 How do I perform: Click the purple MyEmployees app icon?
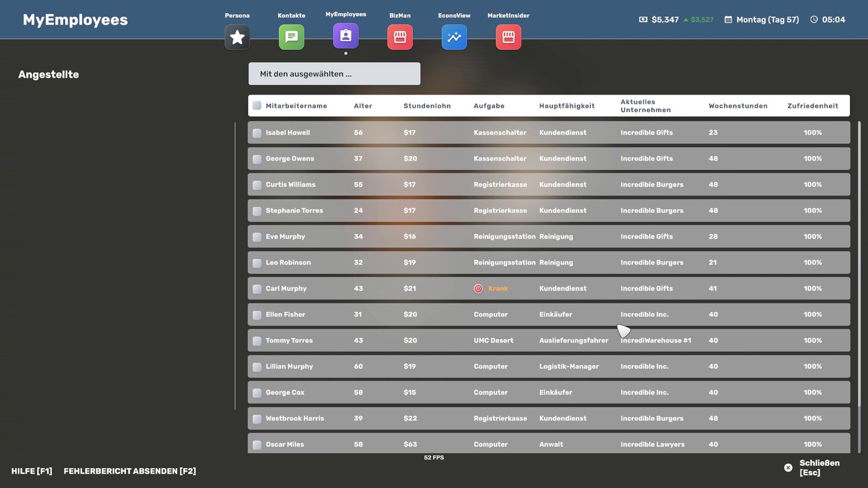[x=345, y=36]
